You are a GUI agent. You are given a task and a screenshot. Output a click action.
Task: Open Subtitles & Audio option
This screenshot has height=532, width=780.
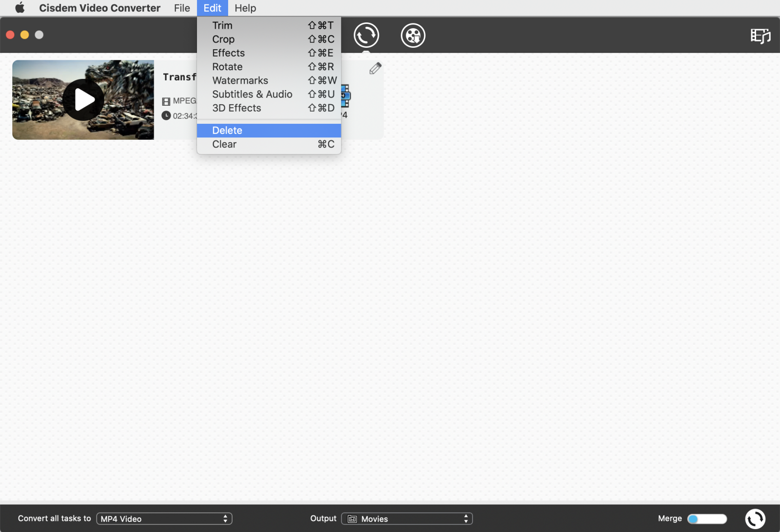point(269,94)
